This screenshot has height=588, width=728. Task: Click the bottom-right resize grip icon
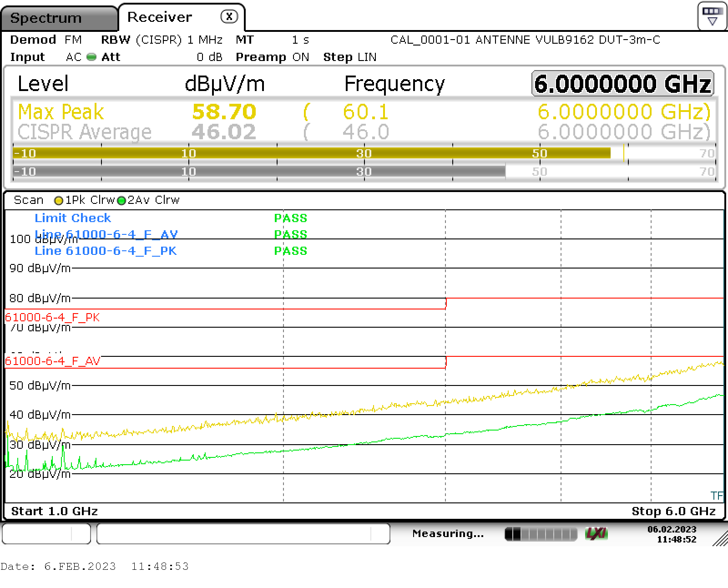point(720,538)
